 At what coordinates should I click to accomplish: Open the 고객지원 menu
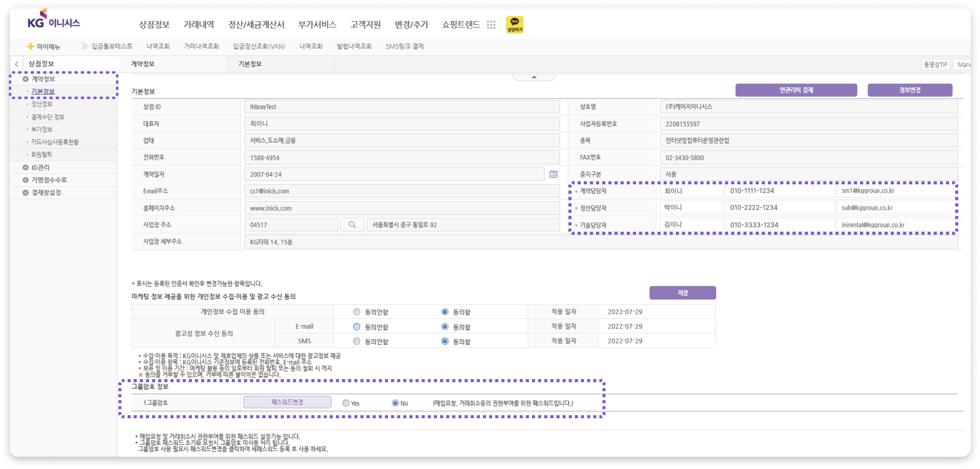365,25
